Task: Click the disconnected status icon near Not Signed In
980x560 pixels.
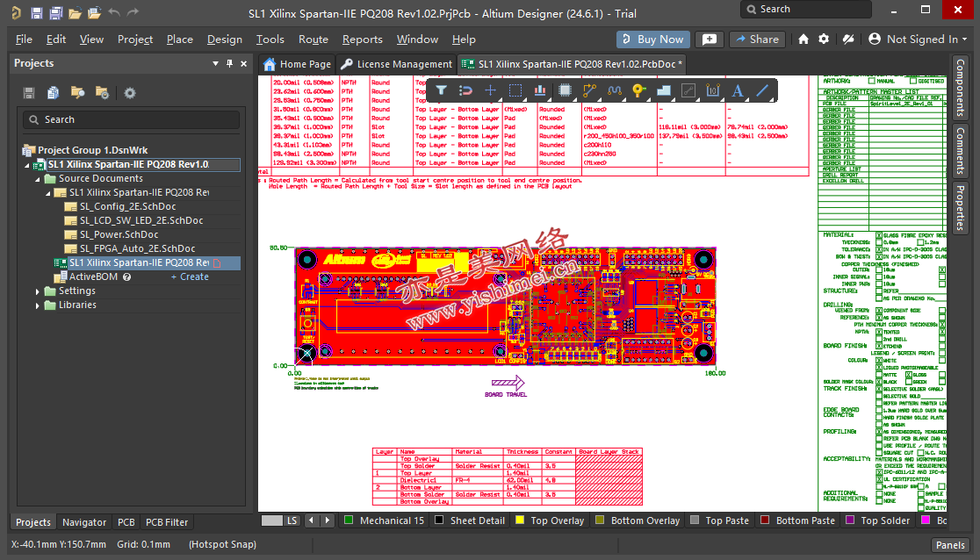Action: [848, 39]
